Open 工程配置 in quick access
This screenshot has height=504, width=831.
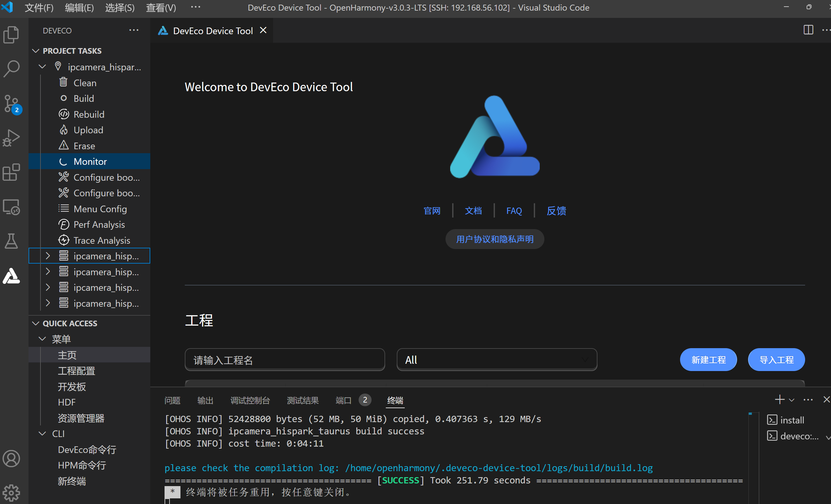tap(77, 371)
